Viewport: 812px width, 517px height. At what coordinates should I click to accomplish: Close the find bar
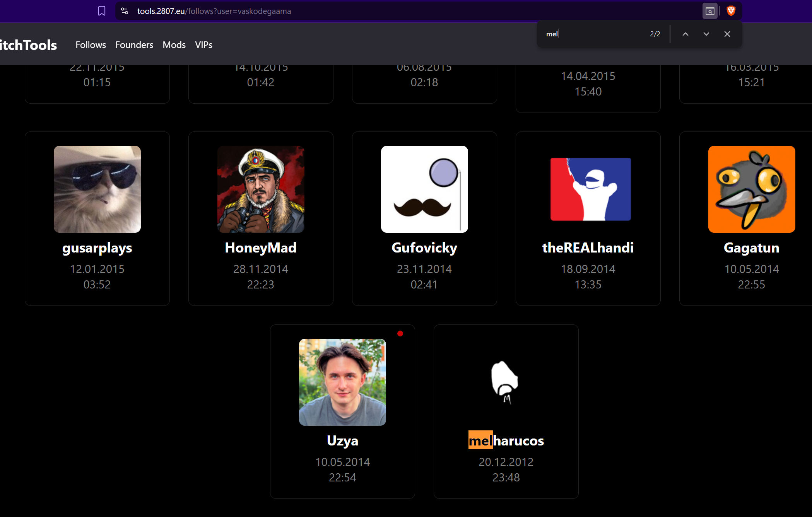(x=727, y=34)
